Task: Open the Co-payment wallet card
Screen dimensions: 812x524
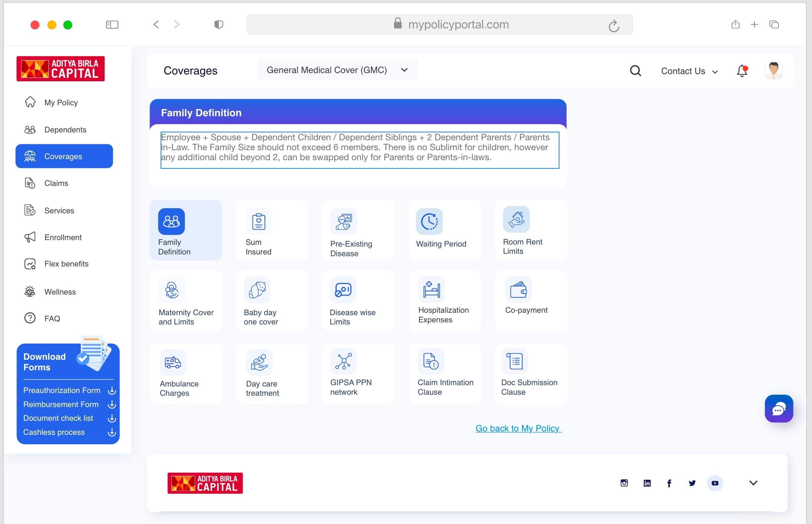Action: coord(531,300)
